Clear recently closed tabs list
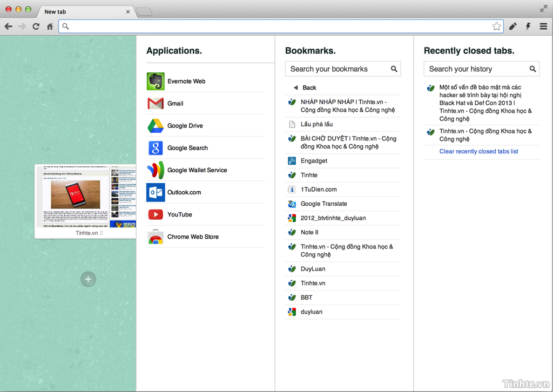 (478, 152)
